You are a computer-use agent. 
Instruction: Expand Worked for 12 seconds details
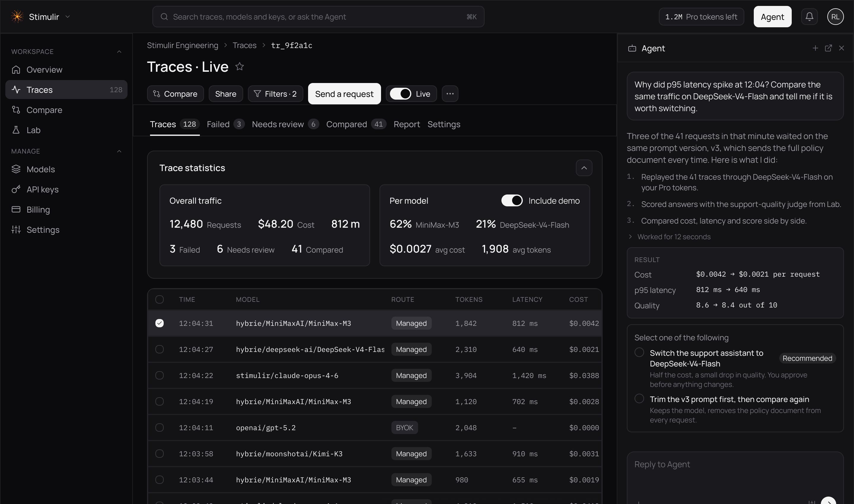pos(669,237)
